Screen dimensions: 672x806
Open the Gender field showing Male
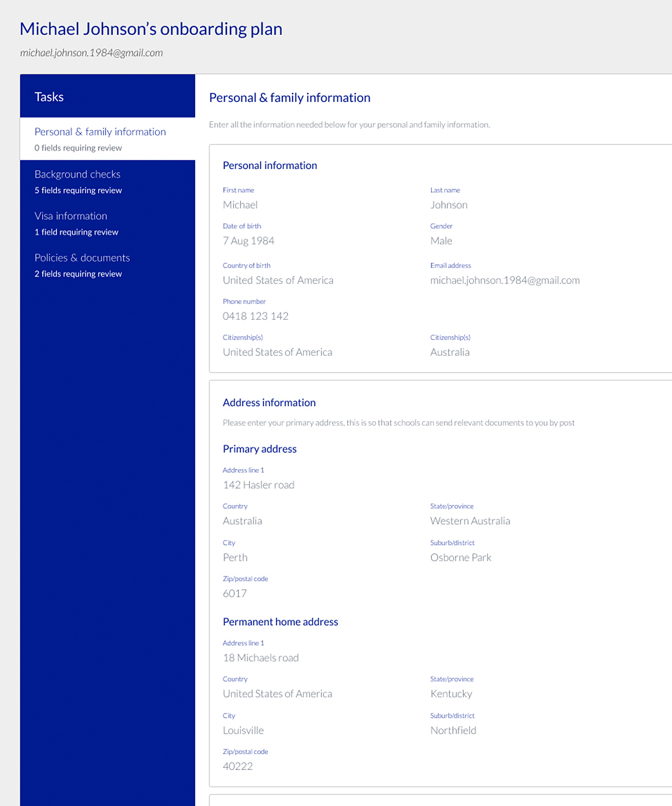point(441,241)
